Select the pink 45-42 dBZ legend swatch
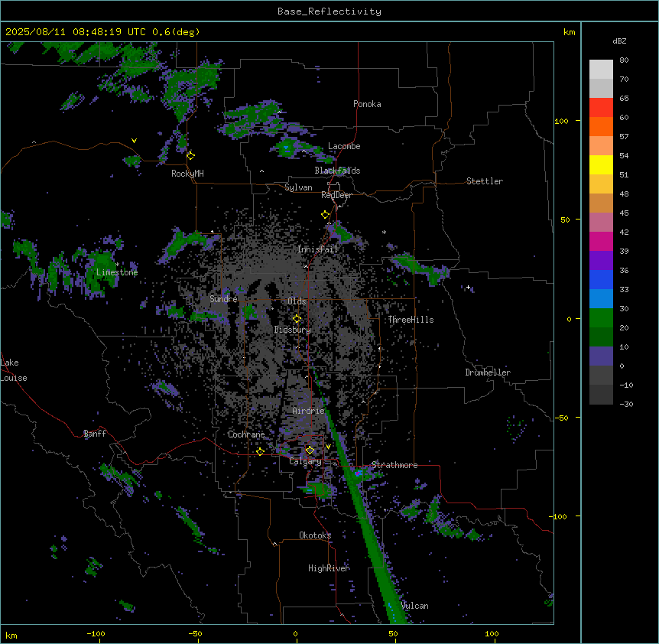Viewport: 659px width, 644px height. pyautogui.click(x=601, y=223)
